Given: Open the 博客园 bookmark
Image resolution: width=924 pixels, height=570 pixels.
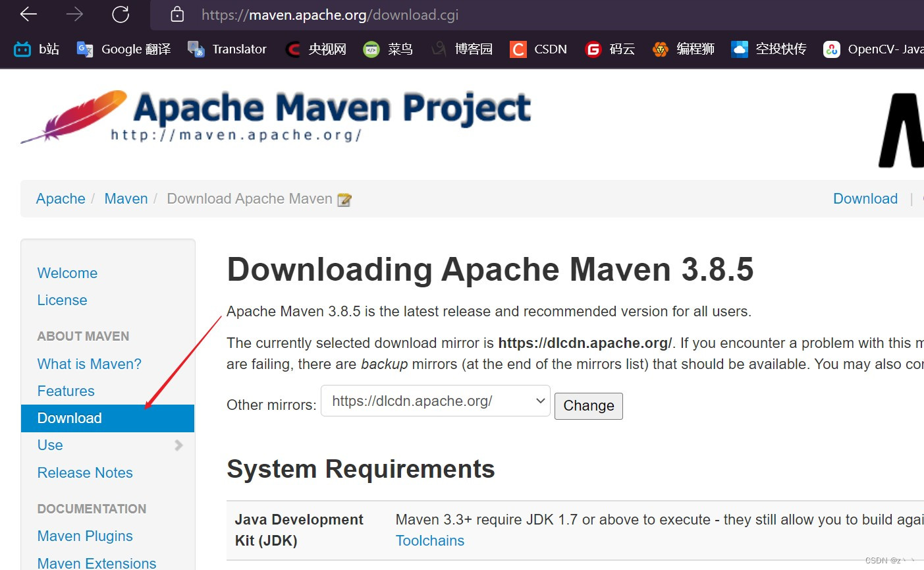Looking at the screenshot, I should click(x=462, y=49).
